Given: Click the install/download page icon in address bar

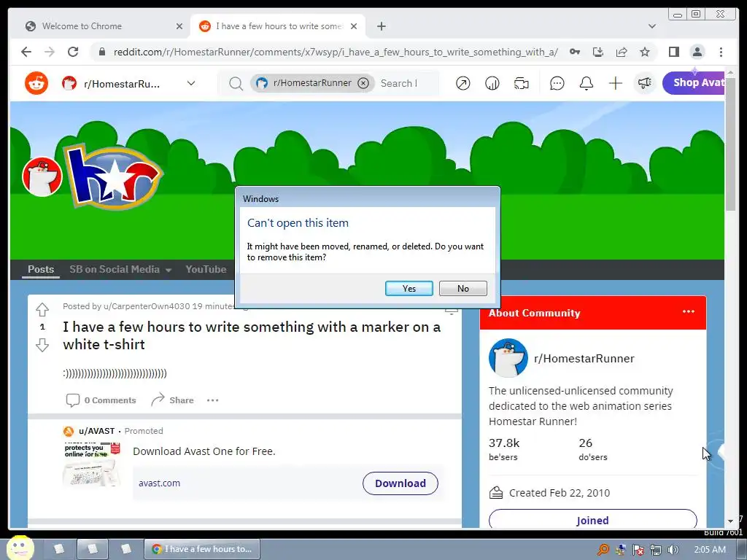Looking at the screenshot, I should [x=598, y=52].
